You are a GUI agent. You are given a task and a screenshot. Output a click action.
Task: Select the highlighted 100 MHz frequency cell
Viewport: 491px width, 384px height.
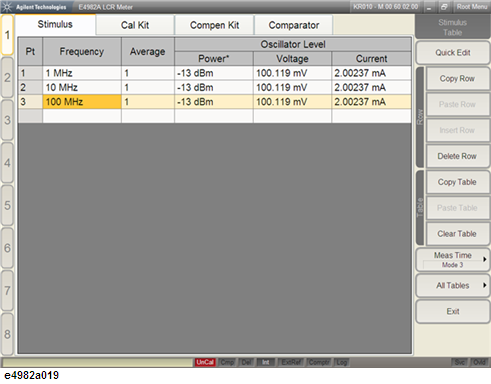pyautogui.click(x=82, y=102)
